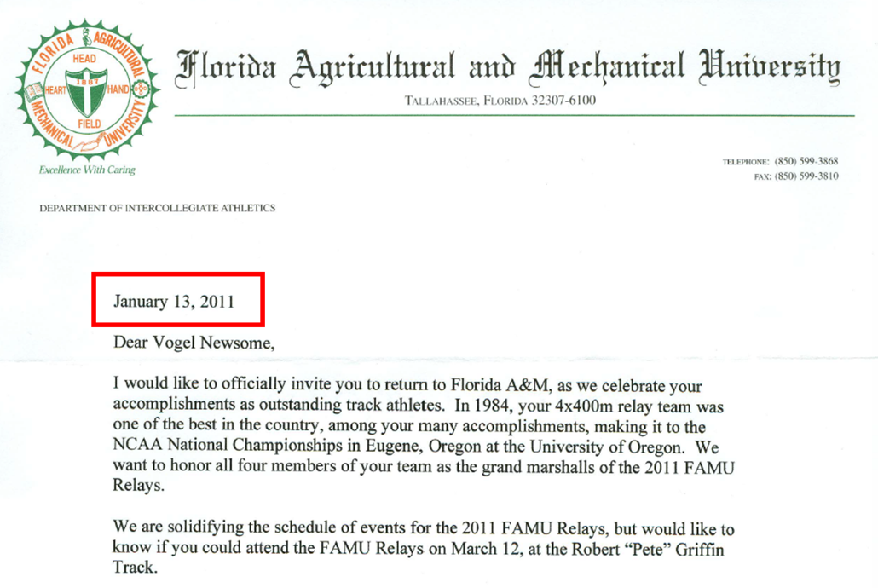Viewport: 878px width, 588px height.
Task: Click the word HEAD in the seal
Action: pyautogui.click(x=85, y=59)
